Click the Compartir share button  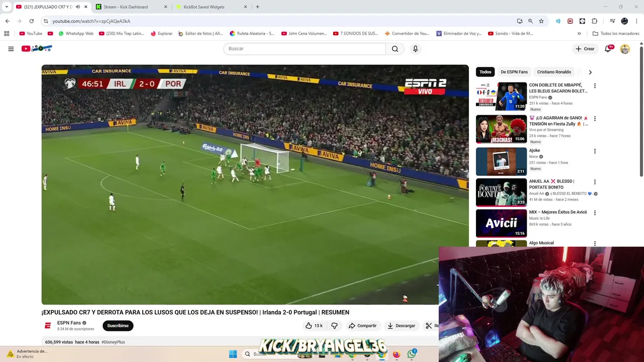point(362,326)
